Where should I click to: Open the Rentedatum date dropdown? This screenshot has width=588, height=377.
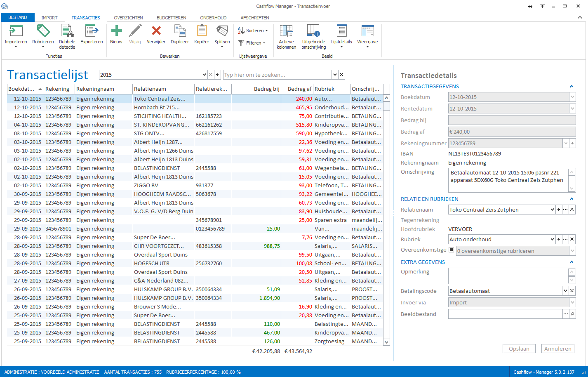tap(572, 108)
